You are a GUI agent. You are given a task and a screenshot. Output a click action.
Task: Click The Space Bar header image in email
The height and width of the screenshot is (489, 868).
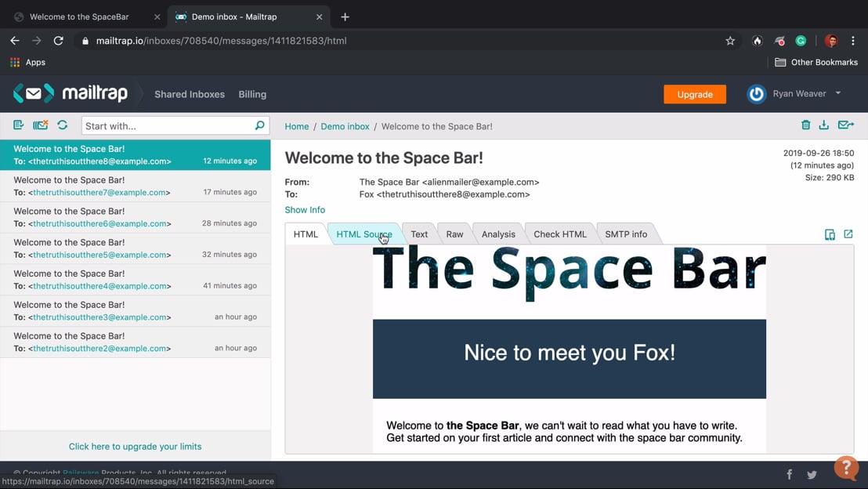point(569,273)
